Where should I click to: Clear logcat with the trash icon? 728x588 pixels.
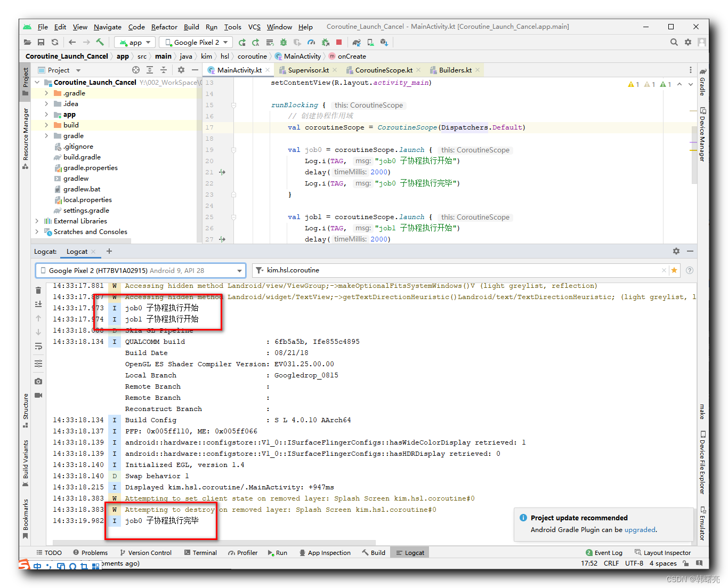38,291
